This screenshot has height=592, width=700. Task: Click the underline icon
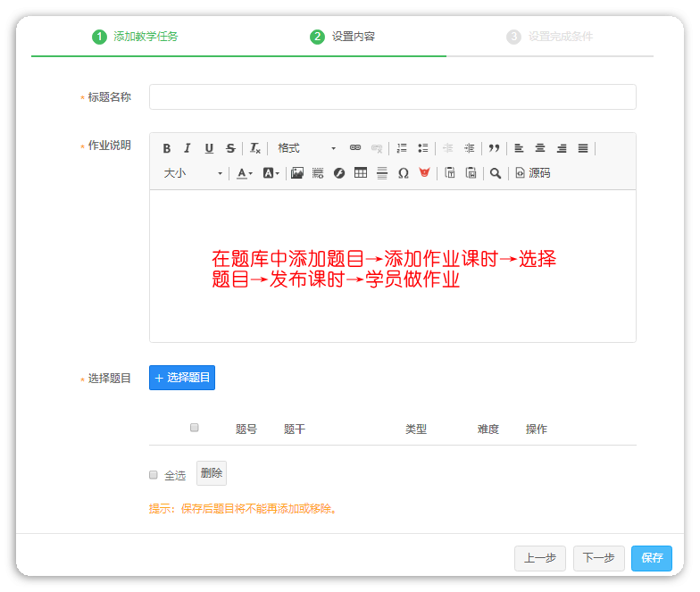pyautogui.click(x=209, y=148)
